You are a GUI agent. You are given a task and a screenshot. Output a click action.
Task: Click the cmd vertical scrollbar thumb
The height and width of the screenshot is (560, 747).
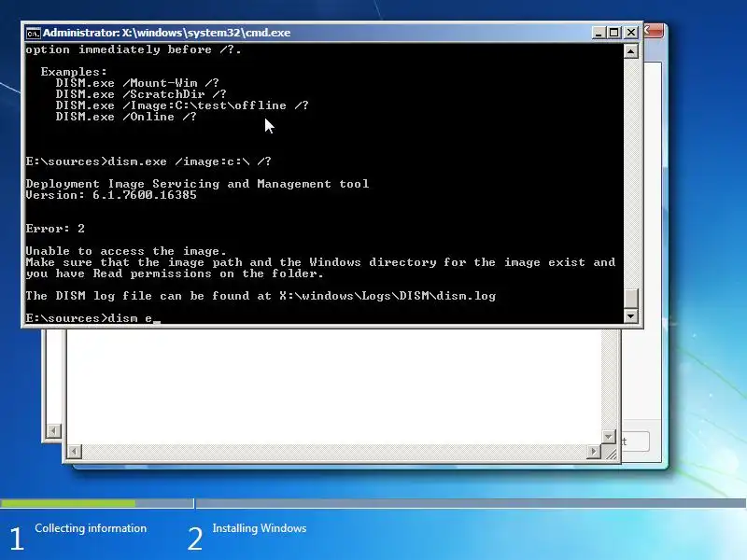tap(631, 299)
